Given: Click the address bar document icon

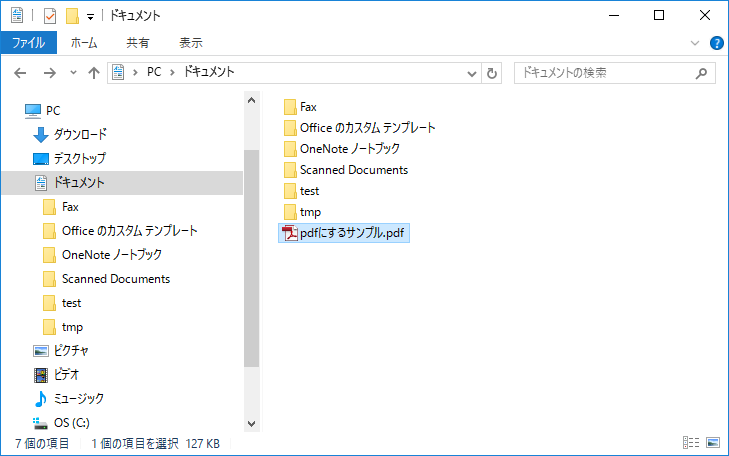Looking at the screenshot, I should tap(118, 73).
